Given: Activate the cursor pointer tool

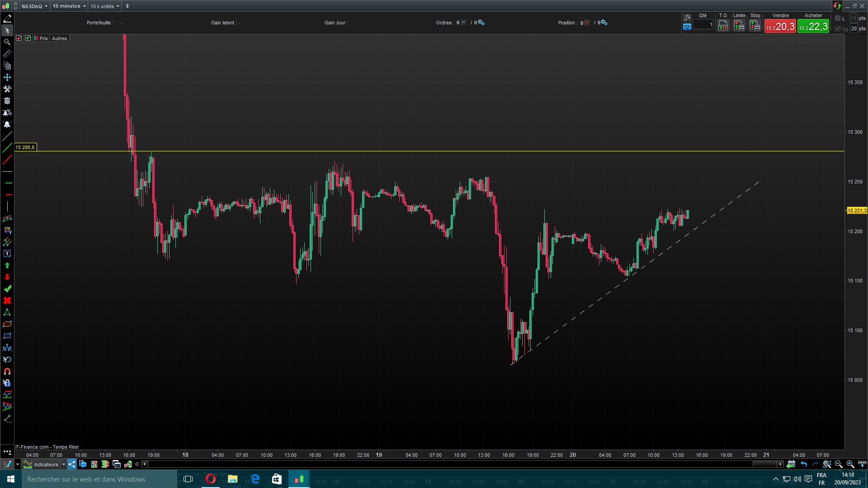Looking at the screenshot, I should click(7, 30).
